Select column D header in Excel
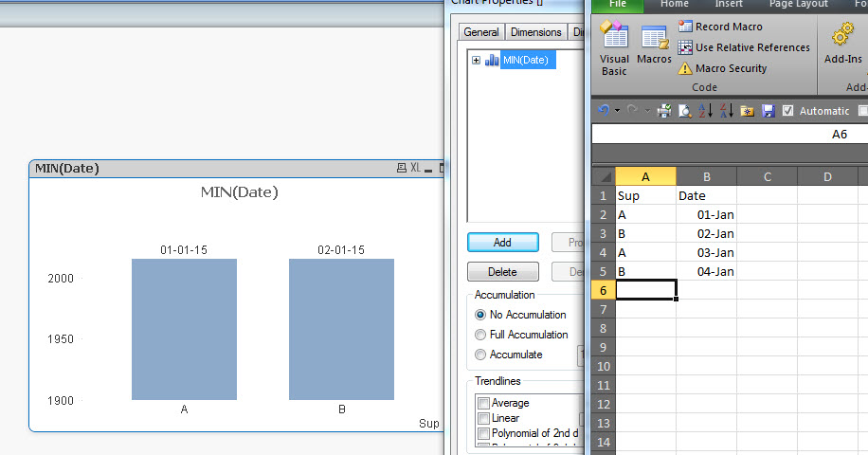The image size is (868, 455). click(827, 176)
